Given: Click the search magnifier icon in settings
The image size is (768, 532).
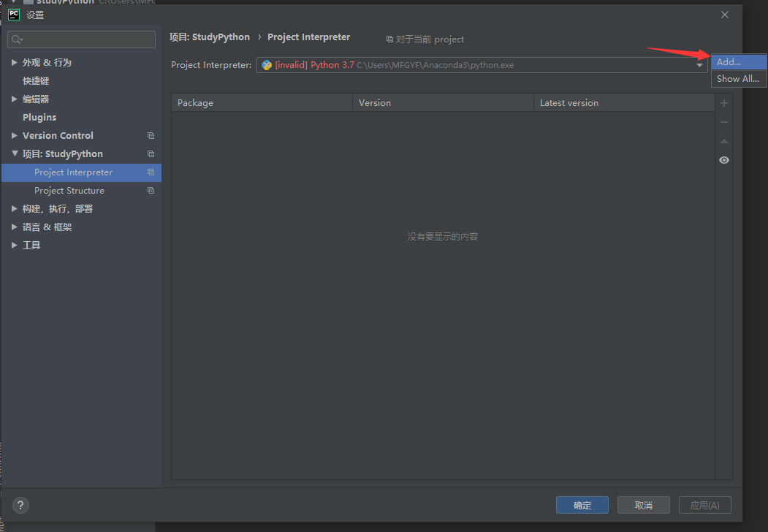Looking at the screenshot, I should [17, 39].
